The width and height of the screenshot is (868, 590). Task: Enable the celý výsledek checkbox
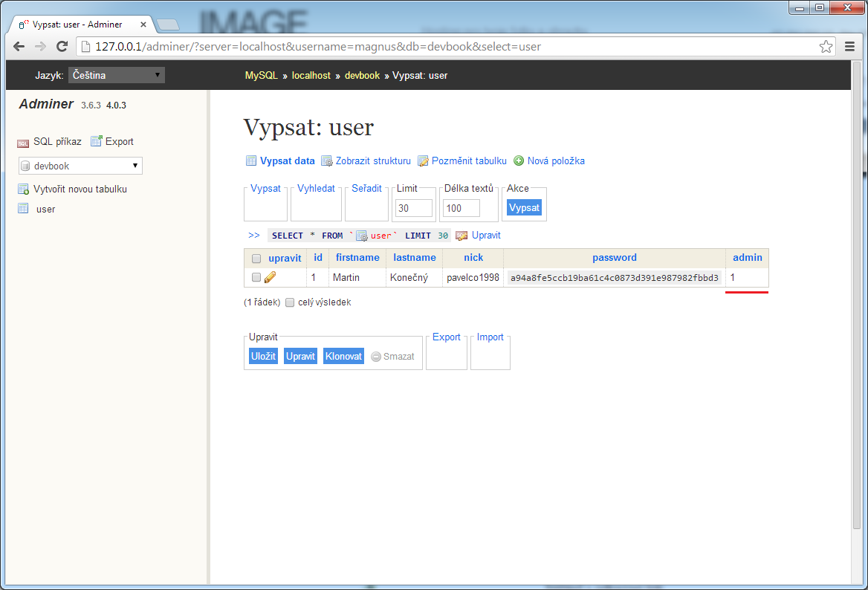[x=289, y=302]
